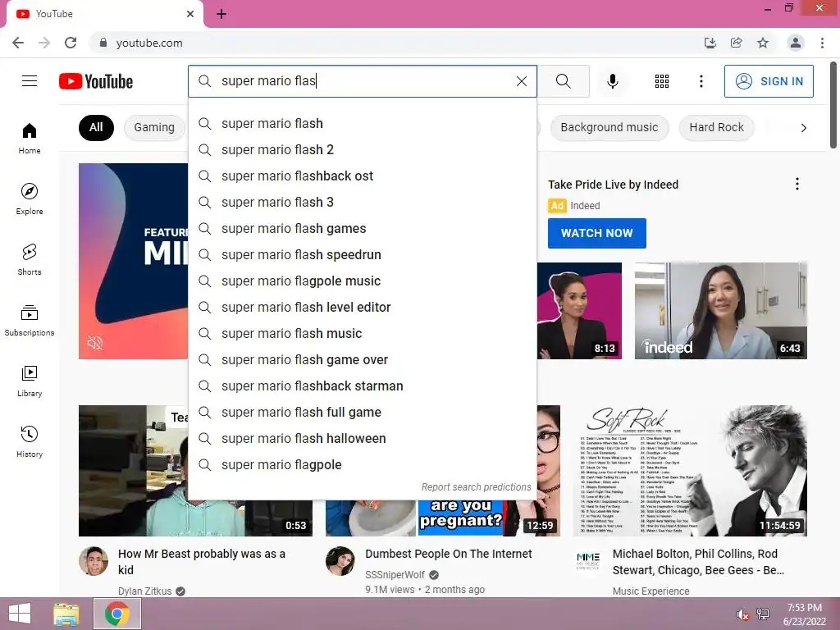
Task: Select the Gaming filter chip
Action: click(154, 127)
